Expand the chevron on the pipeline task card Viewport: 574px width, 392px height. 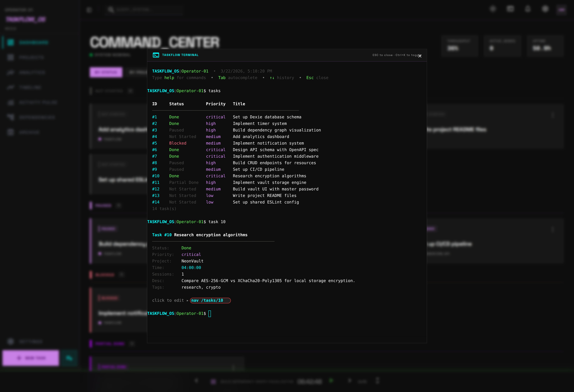click(553, 230)
